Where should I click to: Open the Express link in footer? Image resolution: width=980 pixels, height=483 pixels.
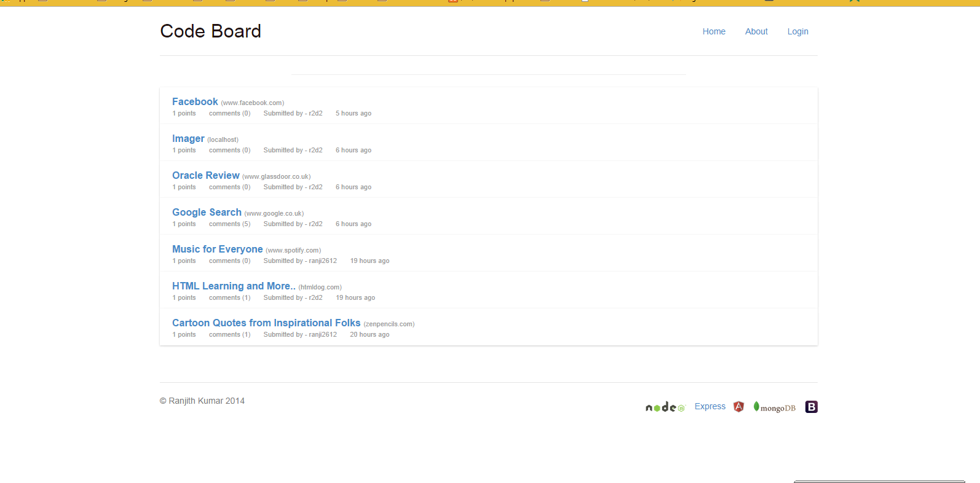tap(710, 406)
